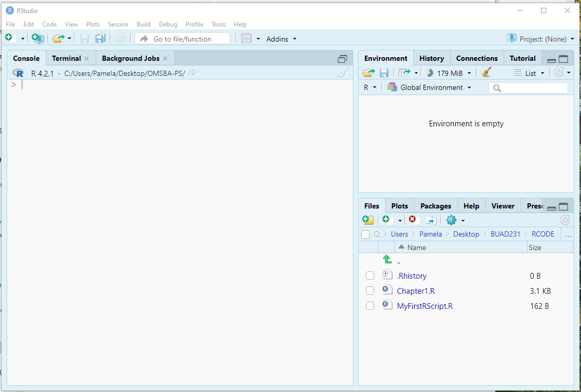Switch to the Packages tab

(435, 206)
